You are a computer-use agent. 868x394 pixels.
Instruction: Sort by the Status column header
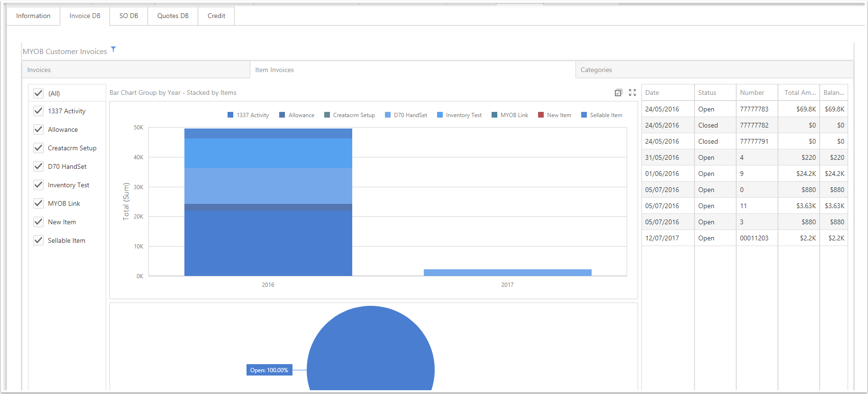point(715,92)
